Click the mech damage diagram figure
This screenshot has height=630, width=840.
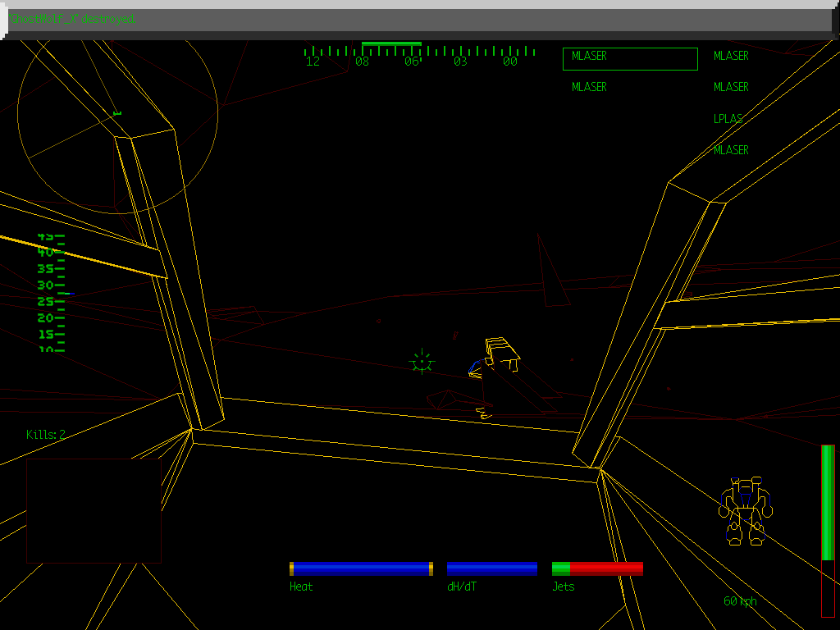tap(743, 509)
